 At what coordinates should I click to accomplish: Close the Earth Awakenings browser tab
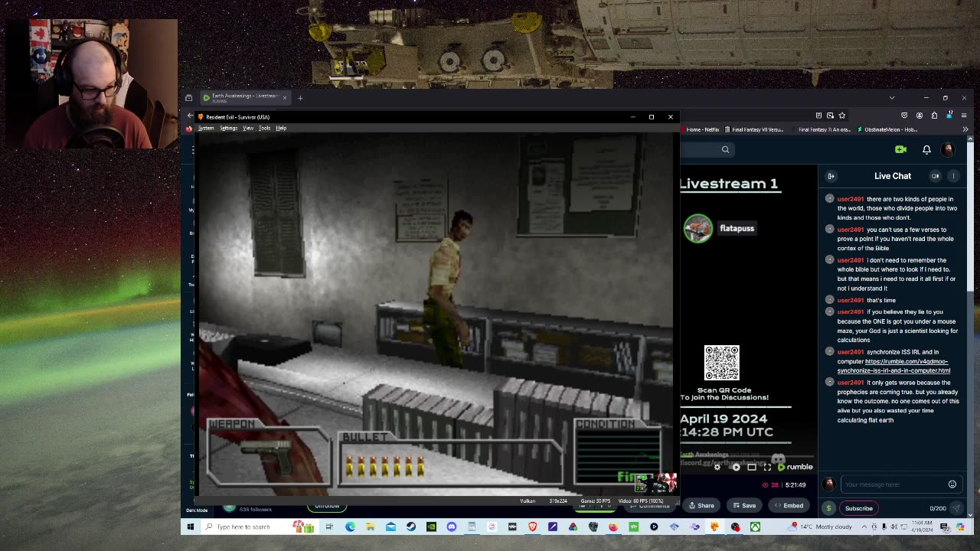(285, 97)
